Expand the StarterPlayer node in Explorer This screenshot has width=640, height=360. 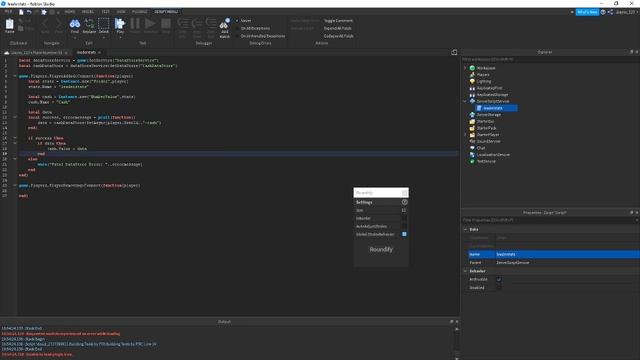click(x=465, y=135)
